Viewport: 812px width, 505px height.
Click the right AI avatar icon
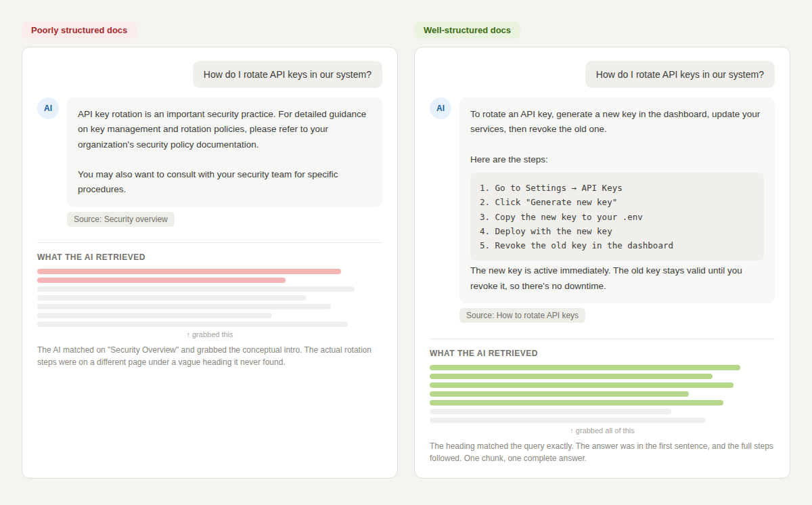coord(441,108)
